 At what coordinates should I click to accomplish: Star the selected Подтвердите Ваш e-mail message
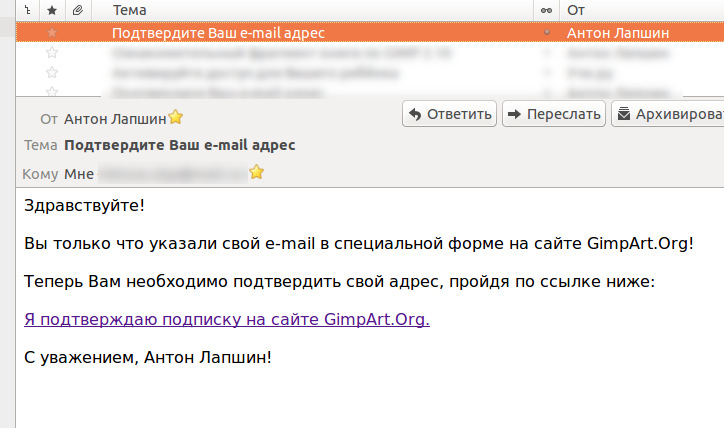[x=52, y=32]
